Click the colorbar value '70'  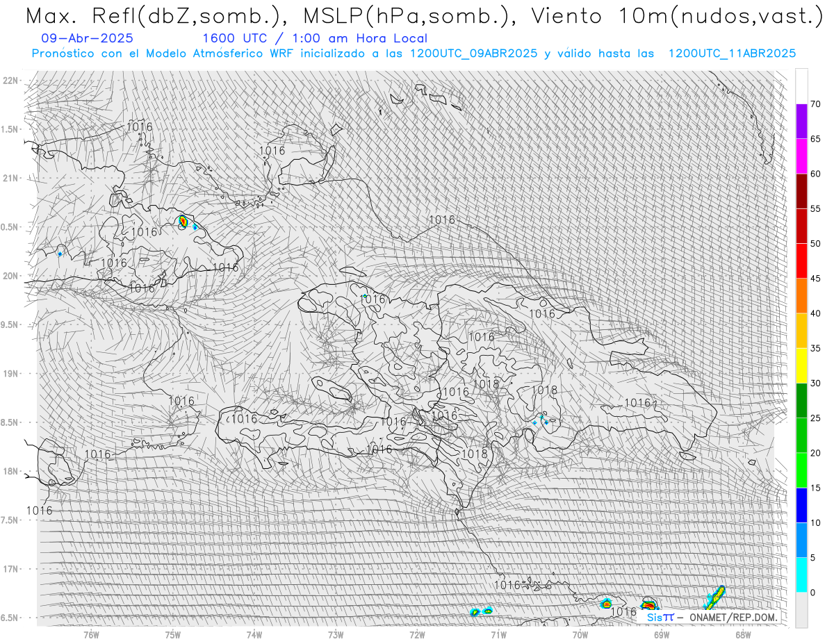815,104
